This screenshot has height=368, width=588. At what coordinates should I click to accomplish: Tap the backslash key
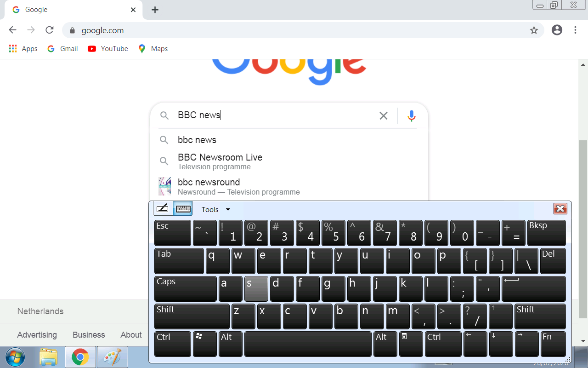coord(526,261)
